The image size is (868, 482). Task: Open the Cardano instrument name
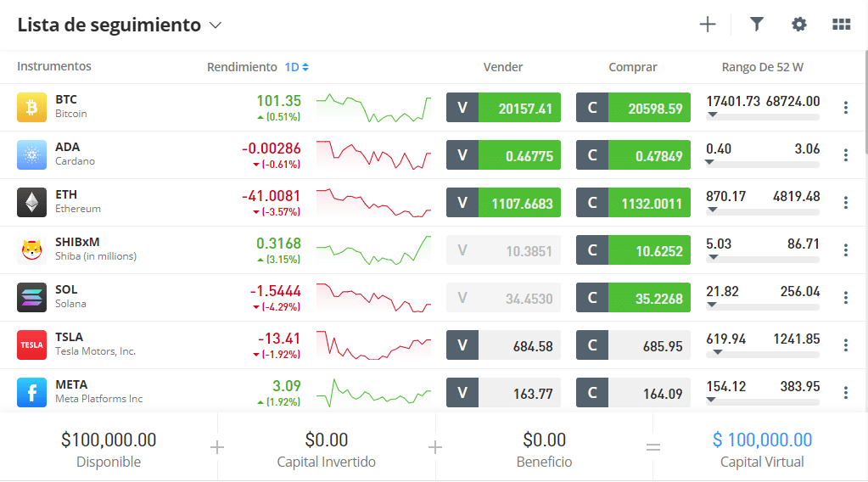point(75,161)
